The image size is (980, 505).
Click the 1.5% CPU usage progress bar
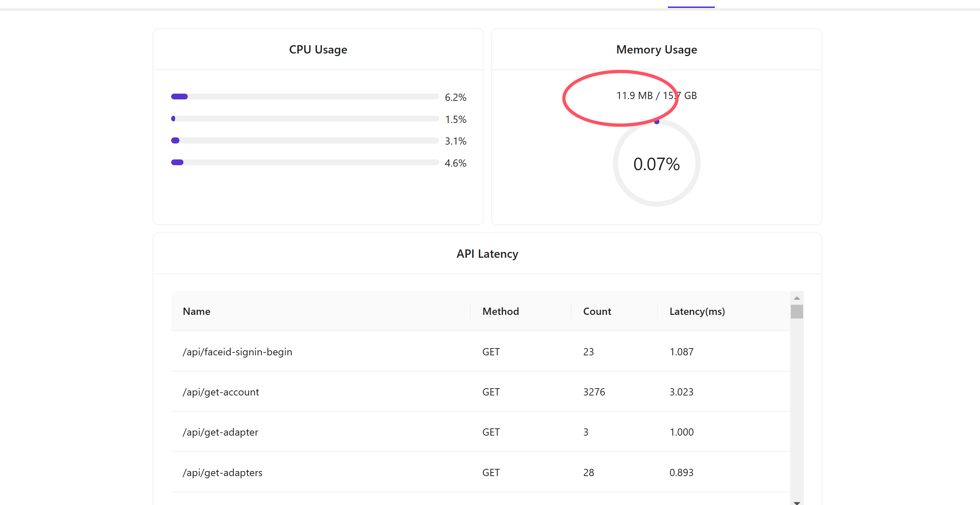(305, 119)
